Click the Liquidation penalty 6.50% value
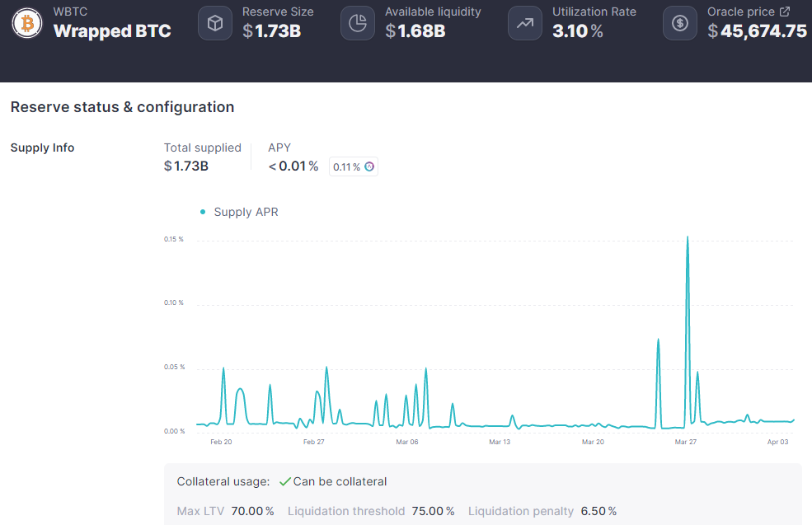Viewport: 812px width, 525px height. 598,511
